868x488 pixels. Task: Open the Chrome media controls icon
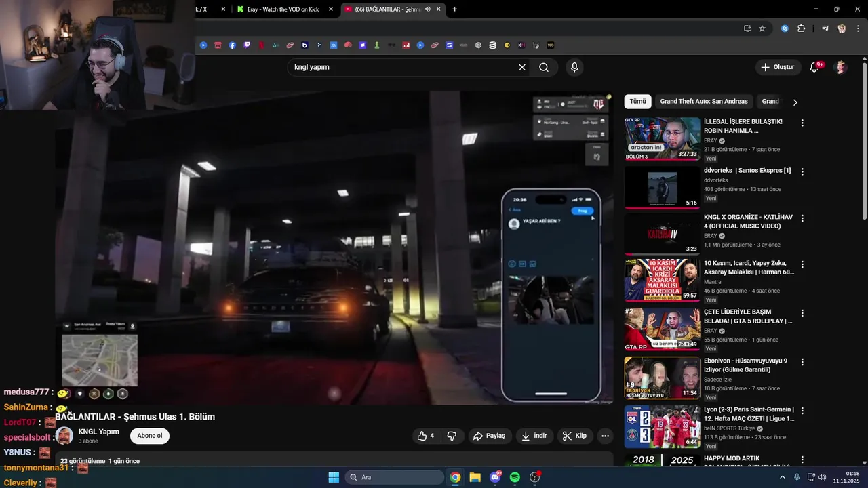point(825,28)
